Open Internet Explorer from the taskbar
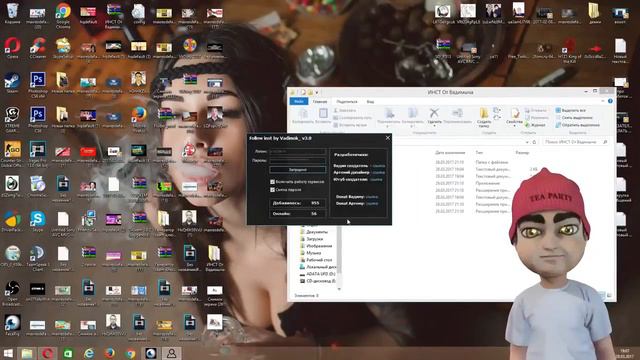640x360 pixels. (x=89, y=353)
